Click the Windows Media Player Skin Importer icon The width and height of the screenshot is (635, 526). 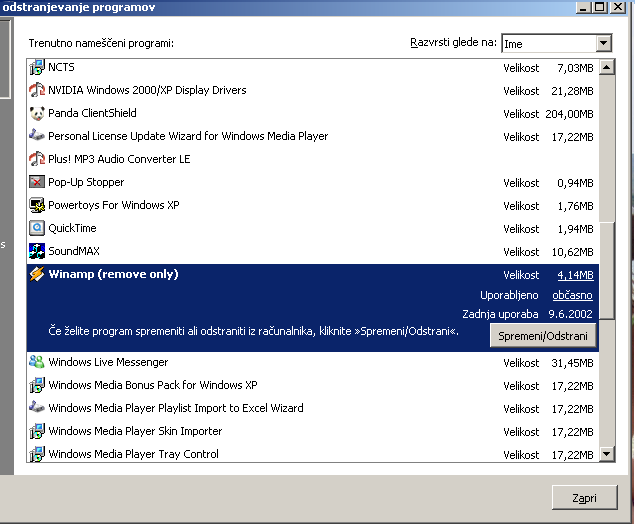coord(37,431)
